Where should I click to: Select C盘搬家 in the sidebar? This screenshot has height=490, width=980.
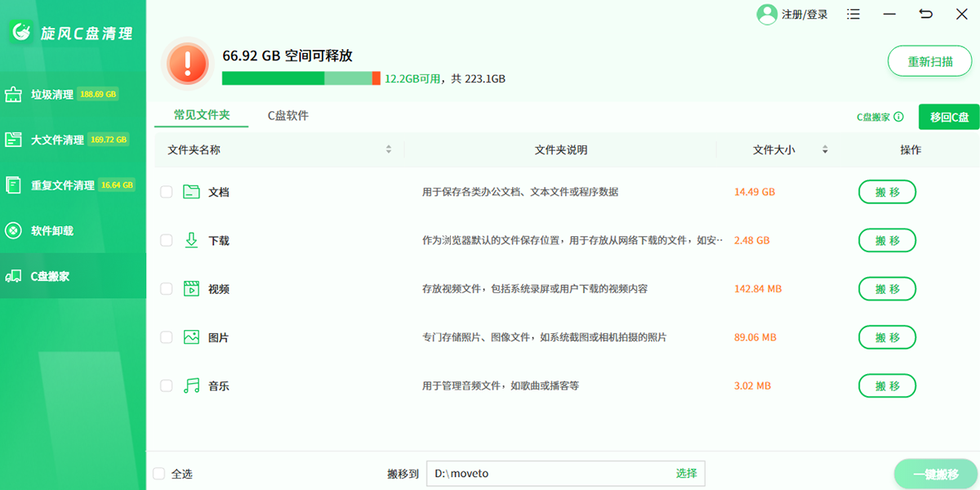click(73, 276)
